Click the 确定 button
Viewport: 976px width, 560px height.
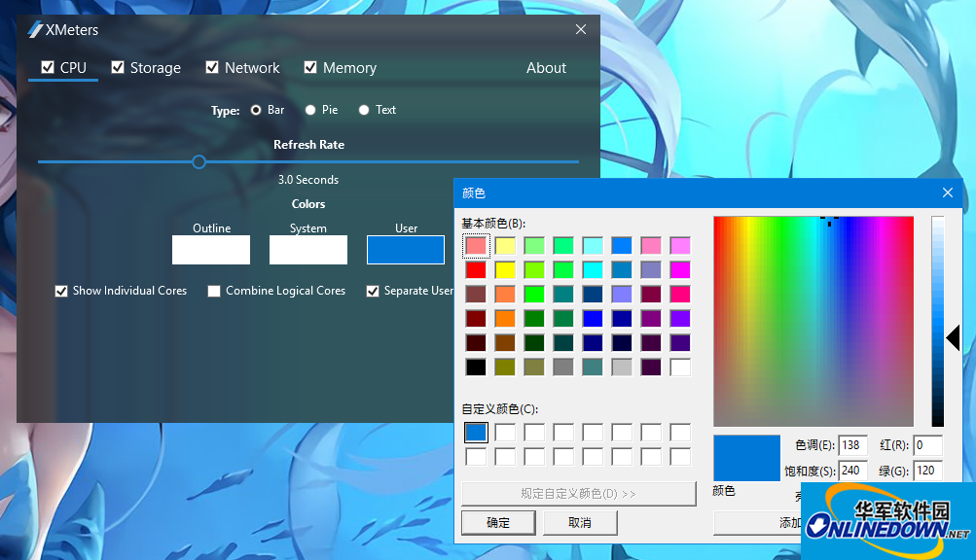pyautogui.click(x=498, y=523)
